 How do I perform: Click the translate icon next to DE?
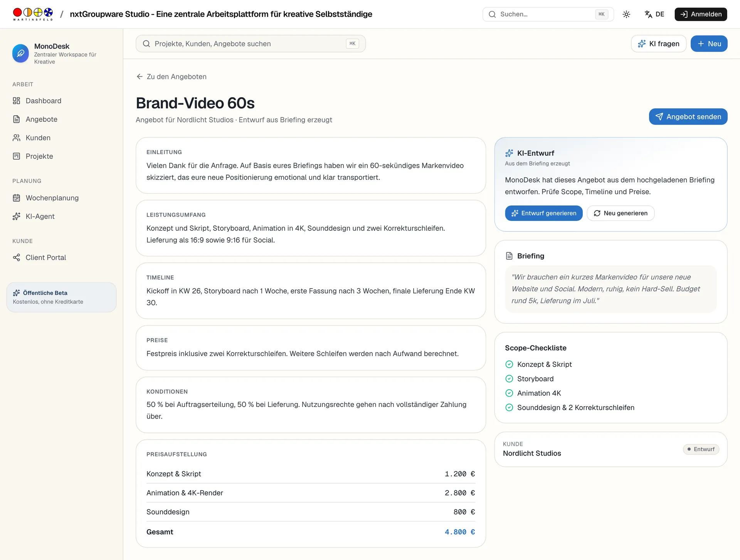tap(648, 14)
